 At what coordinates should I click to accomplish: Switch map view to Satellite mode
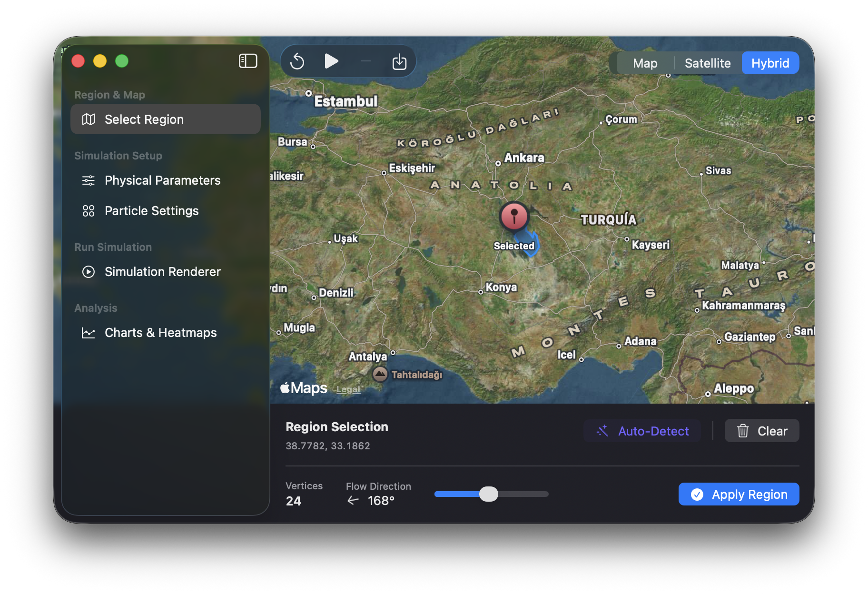pyautogui.click(x=707, y=63)
